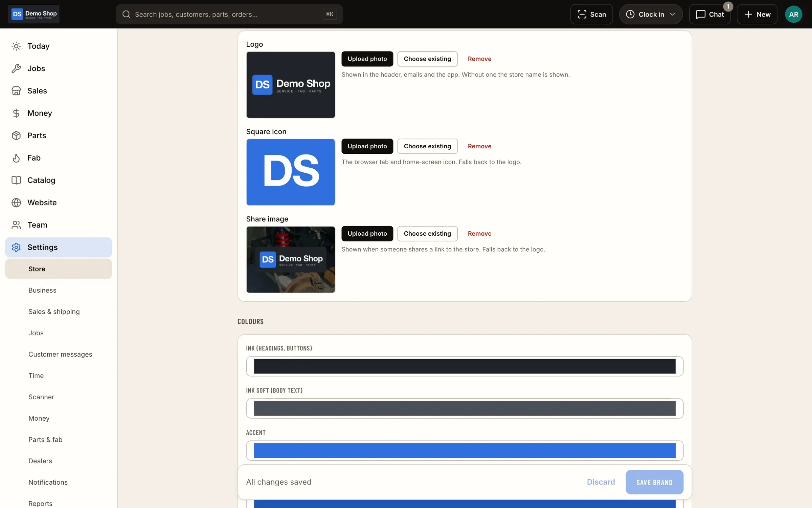Click the Money dollar icon
The height and width of the screenshot is (508, 812).
click(x=16, y=113)
